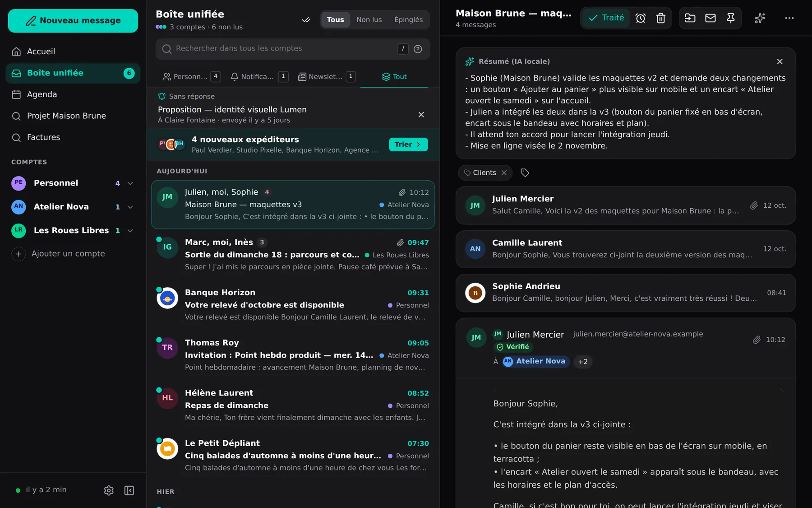This screenshot has height=508, width=812.
Task: Expand the Personnel account chevron
Action: pos(130,183)
